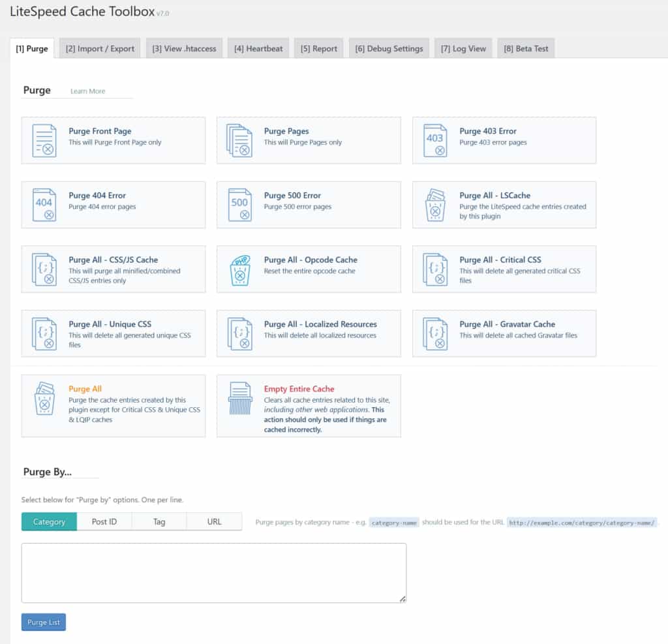Click the Purge All - LSCache trash icon
Image resolution: width=668 pixels, height=644 pixels.
(435, 205)
